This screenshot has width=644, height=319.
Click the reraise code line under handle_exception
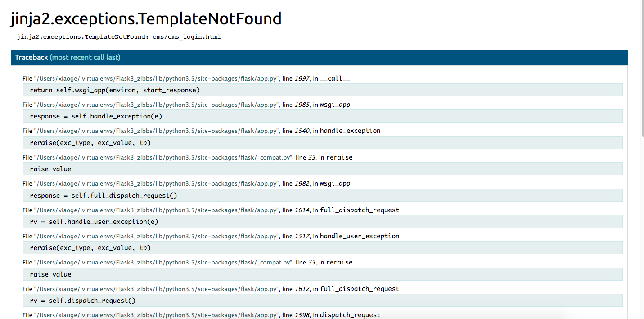323,143
